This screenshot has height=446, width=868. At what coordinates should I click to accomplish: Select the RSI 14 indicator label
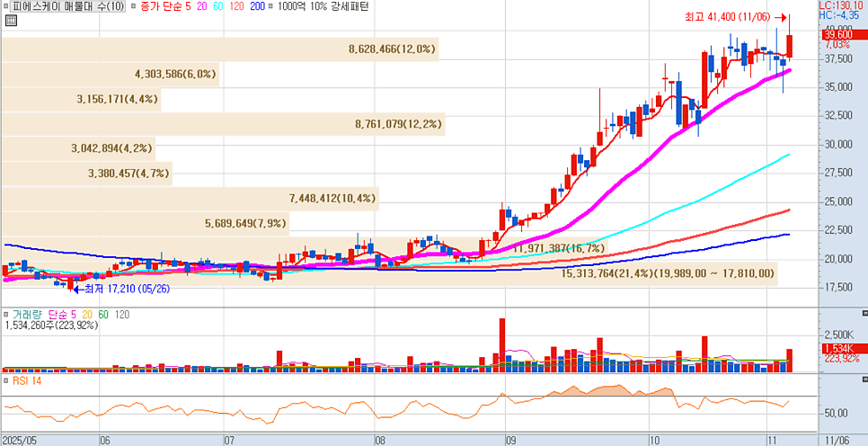25,381
